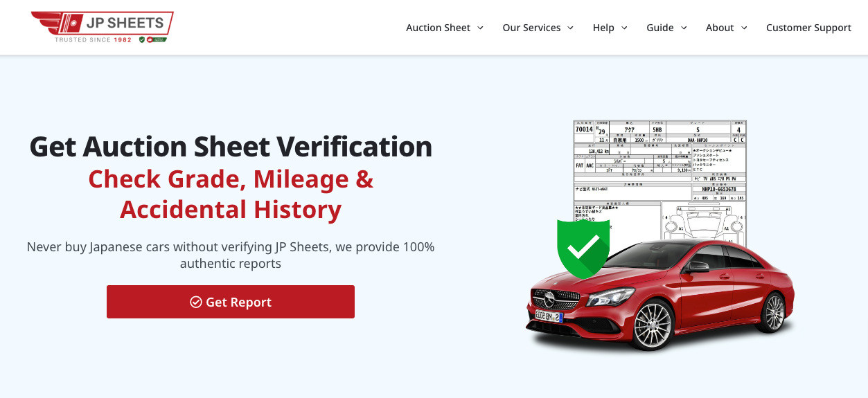868x398 pixels.
Task: Click the green shield checkmark icon
Action: coord(583,248)
